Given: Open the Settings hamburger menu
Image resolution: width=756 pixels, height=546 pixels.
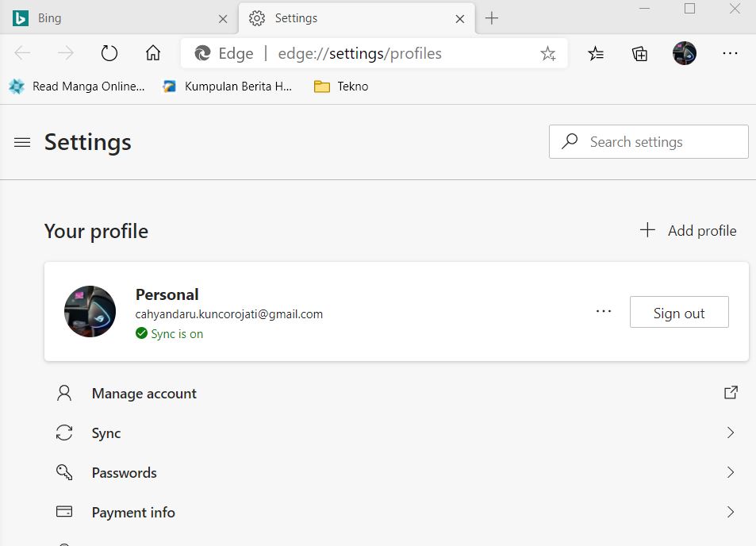Looking at the screenshot, I should 21,142.
